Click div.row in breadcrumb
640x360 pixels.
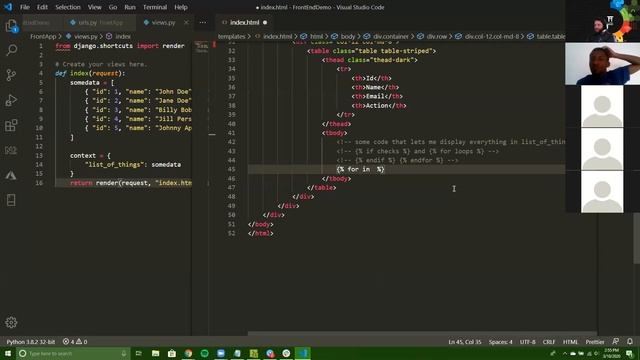(x=436, y=36)
